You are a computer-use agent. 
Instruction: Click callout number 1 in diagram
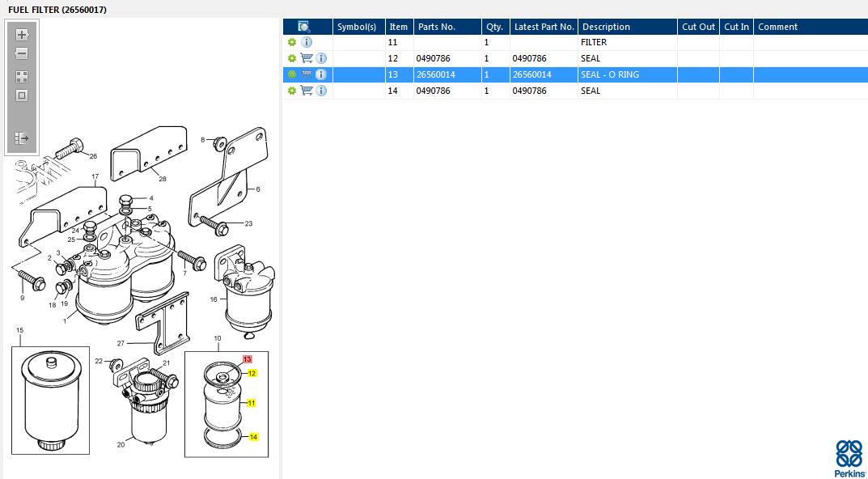[65, 320]
